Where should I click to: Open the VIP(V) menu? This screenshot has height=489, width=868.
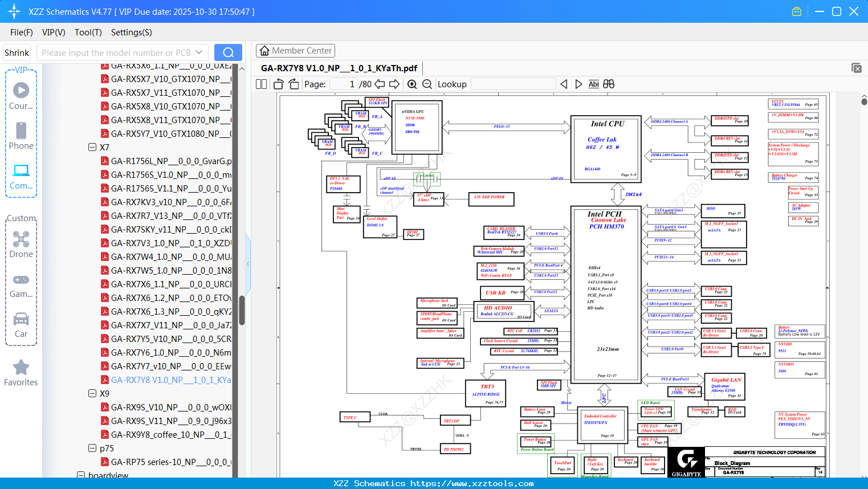tap(54, 32)
